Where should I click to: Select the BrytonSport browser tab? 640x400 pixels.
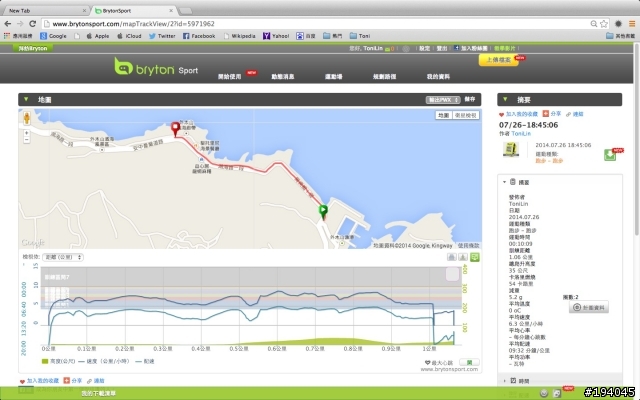click(133, 10)
